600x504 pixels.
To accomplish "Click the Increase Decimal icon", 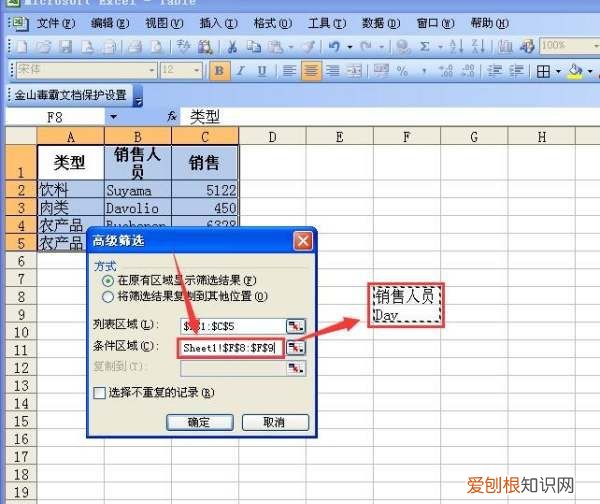I will point(446,71).
